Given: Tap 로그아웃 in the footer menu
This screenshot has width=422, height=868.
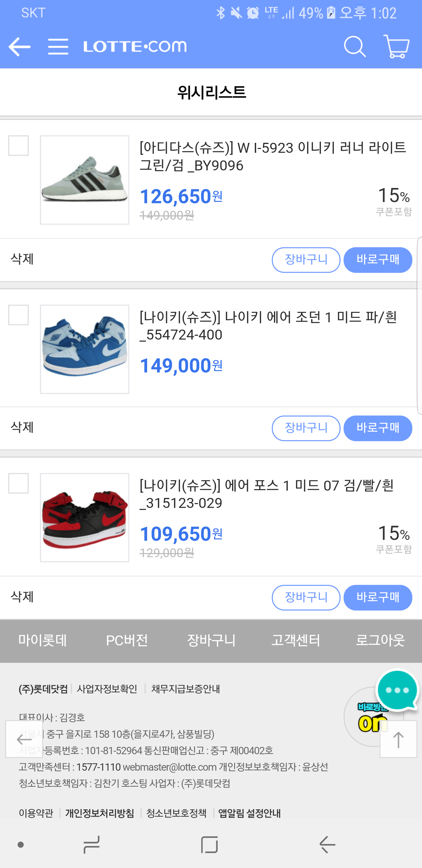Looking at the screenshot, I should 380,640.
